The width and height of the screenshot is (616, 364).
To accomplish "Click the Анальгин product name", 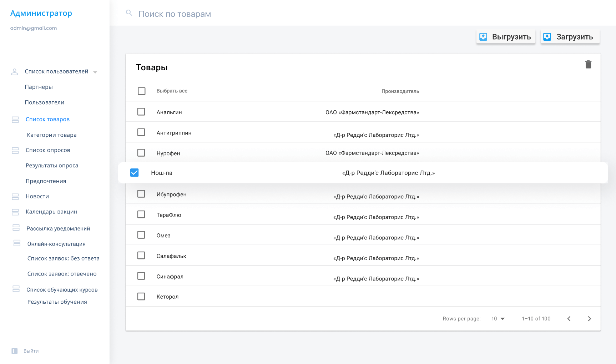I will 169,112.
